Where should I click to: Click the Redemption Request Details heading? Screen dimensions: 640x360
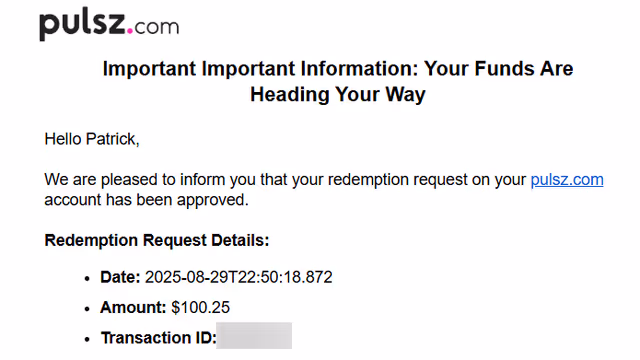[157, 240]
